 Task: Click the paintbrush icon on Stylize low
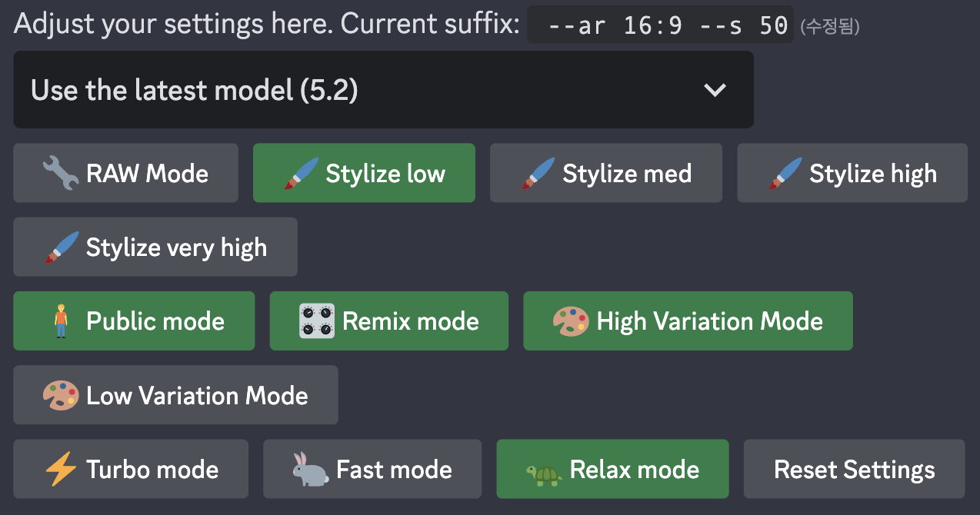click(301, 174)
